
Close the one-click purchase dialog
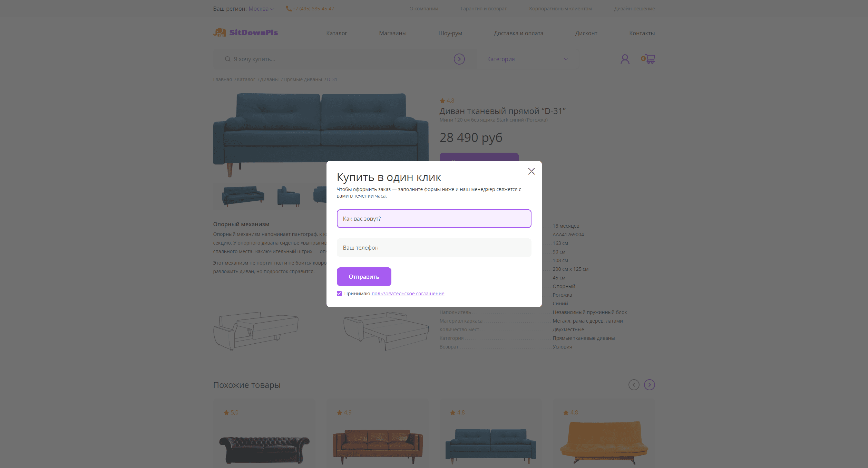tap(531, 171)
